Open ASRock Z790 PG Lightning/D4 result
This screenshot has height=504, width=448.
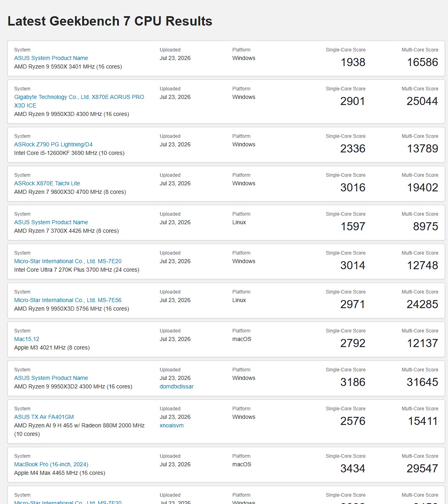point(53,144)
